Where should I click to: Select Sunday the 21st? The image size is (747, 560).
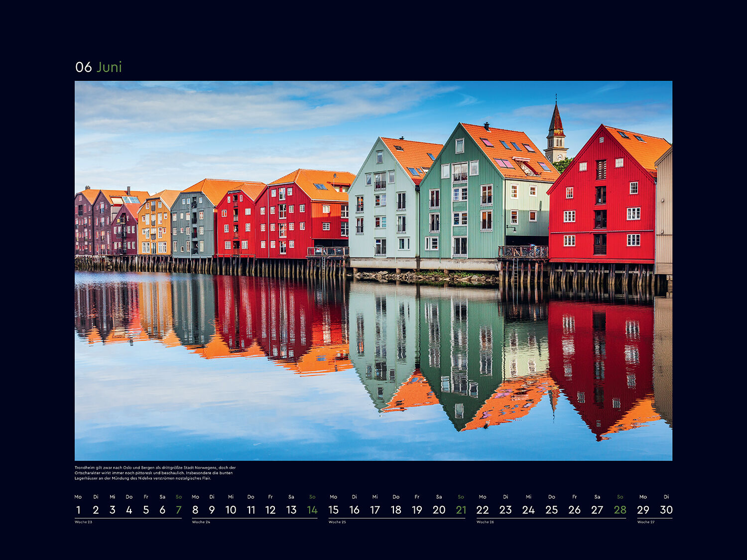click(x=461, y=510)
